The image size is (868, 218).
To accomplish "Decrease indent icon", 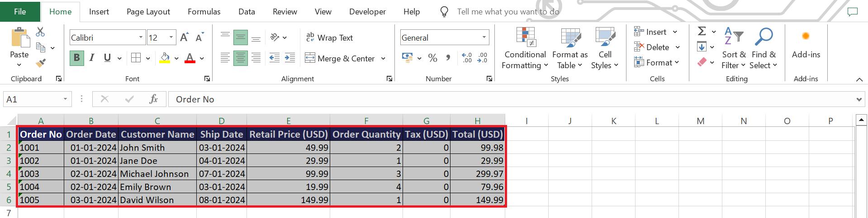I will [274, 58].
